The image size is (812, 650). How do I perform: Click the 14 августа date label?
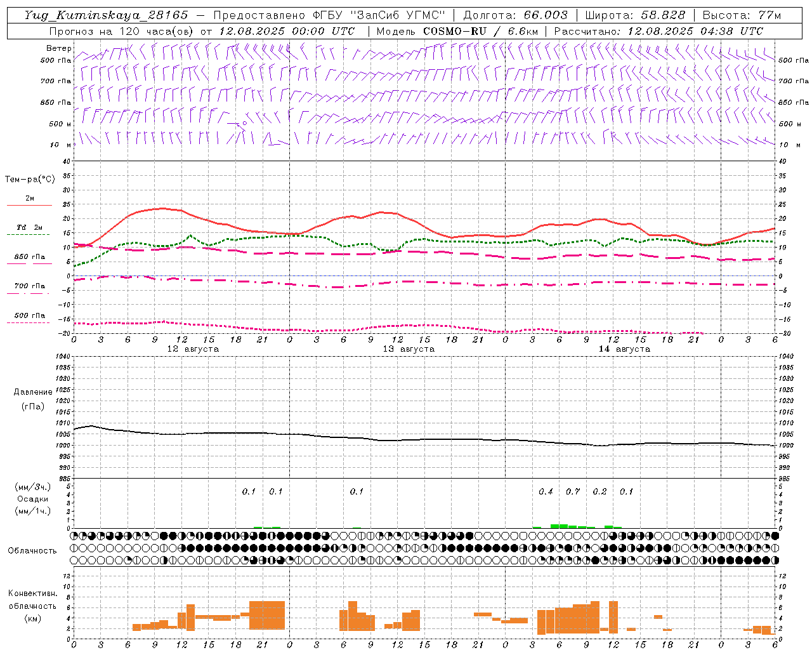click(624, 349)
